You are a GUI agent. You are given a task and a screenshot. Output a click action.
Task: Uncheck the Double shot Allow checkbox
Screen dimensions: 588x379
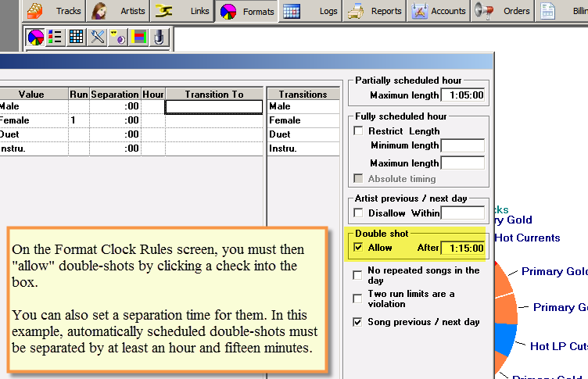point(358,248)
